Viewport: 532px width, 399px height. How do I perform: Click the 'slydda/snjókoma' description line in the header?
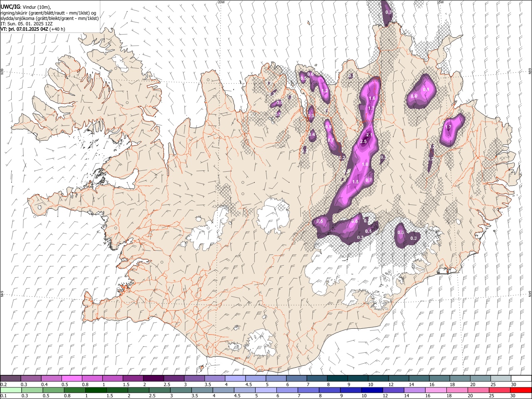click(x=49, y=18)
